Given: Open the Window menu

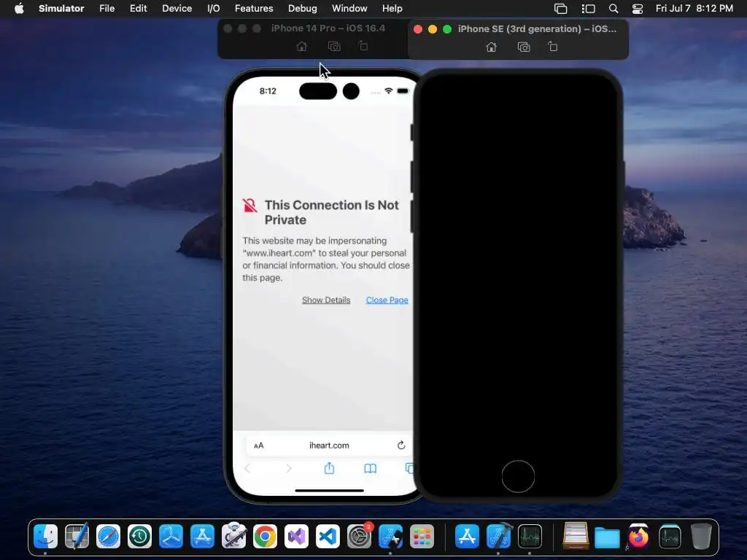Looking at the screenshot, I should [x=349, y=9].
